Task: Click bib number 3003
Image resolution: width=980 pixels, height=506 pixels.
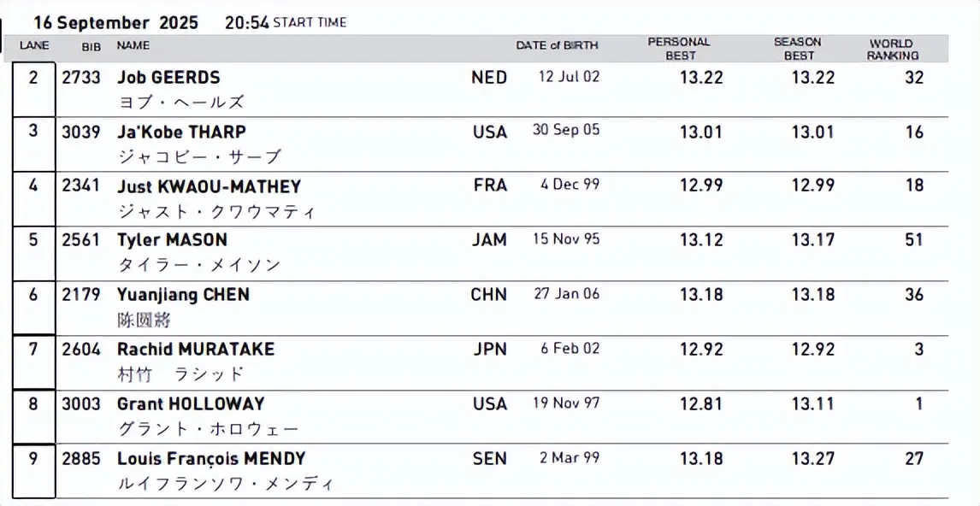Action: (x=81, y=403)
